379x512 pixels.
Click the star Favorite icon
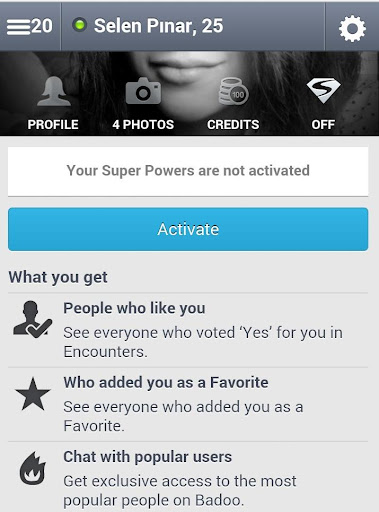click(33, 394)
